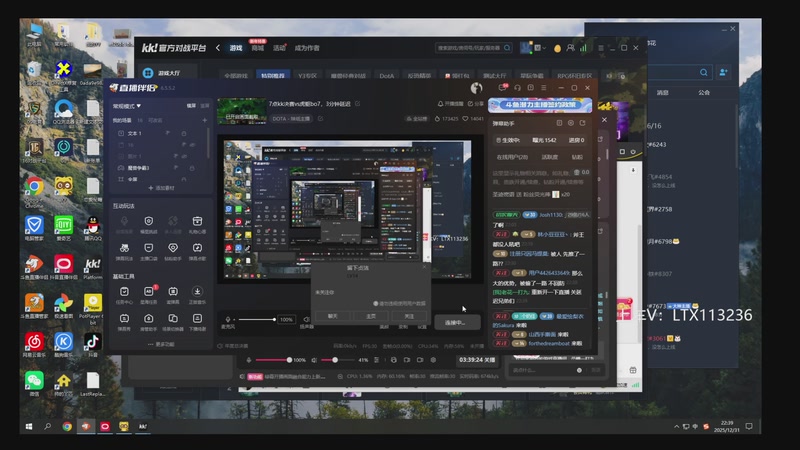Edit the stream title with the pencil icon
Image resolution: width=800 pixels, height=450 pixels.
click(x=358, y=104)
